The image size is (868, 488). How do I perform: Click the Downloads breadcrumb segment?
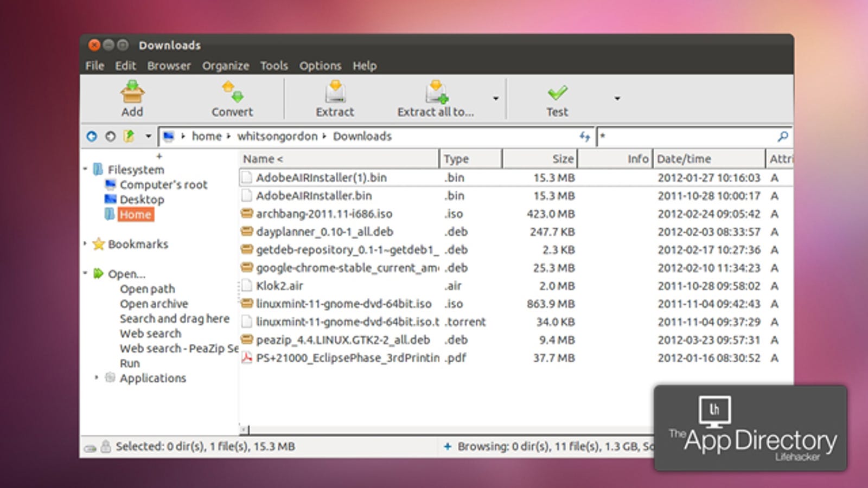coord(362,136)
